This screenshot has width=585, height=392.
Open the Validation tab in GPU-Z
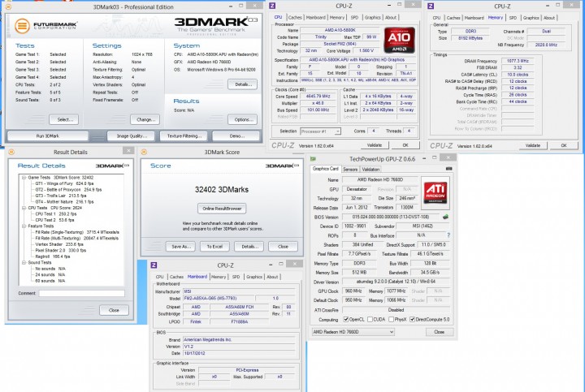coord(370,169)
